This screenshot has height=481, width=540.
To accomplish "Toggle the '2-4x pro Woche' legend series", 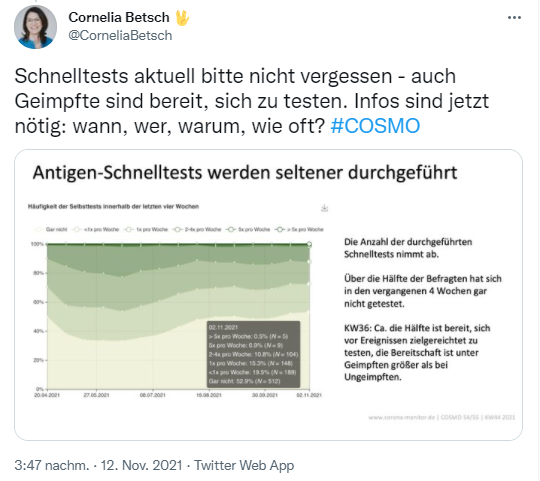I will [x=197, y=229].
